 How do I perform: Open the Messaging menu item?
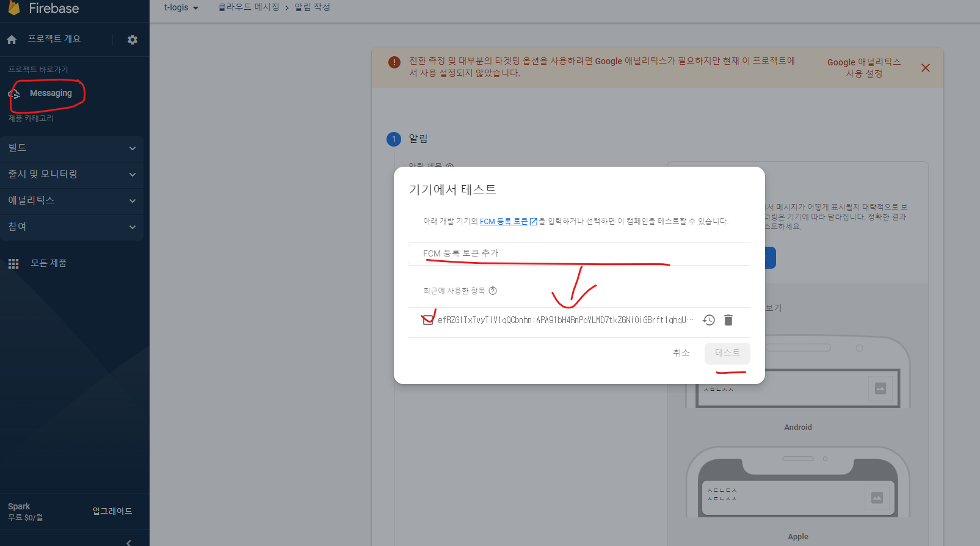51,93
